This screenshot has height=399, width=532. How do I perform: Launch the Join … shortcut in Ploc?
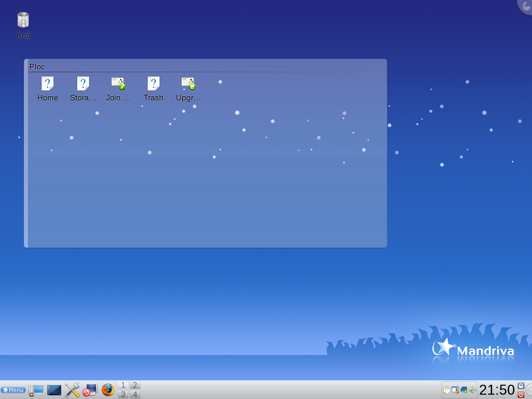point(118,89)
